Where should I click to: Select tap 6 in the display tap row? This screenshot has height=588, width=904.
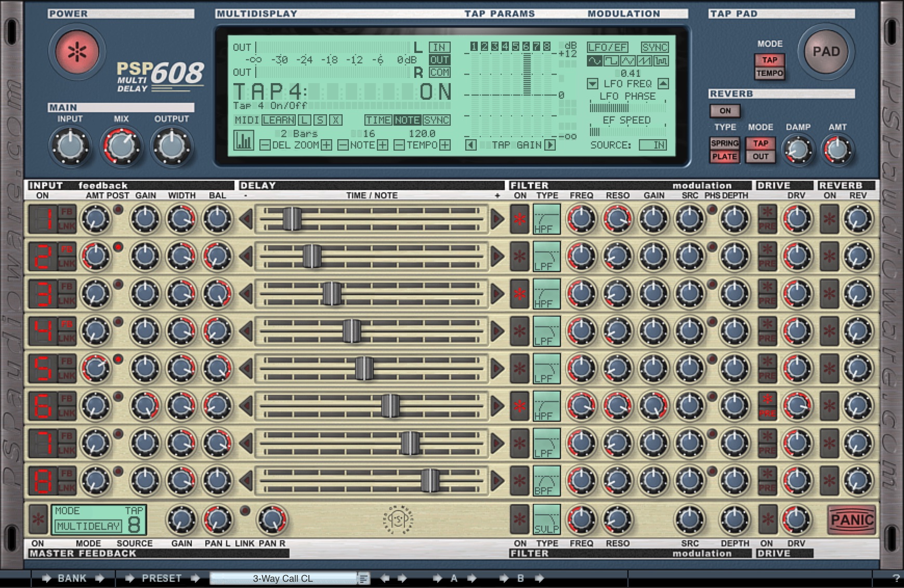526,47
